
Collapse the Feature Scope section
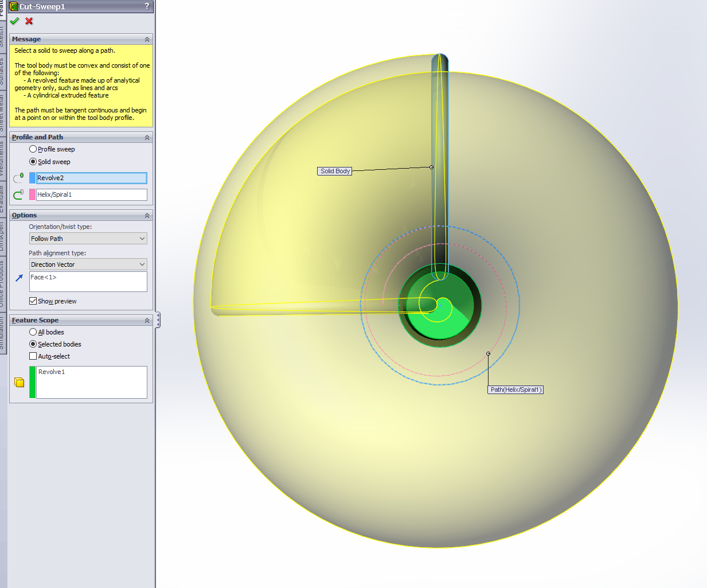tap(147, 321)
